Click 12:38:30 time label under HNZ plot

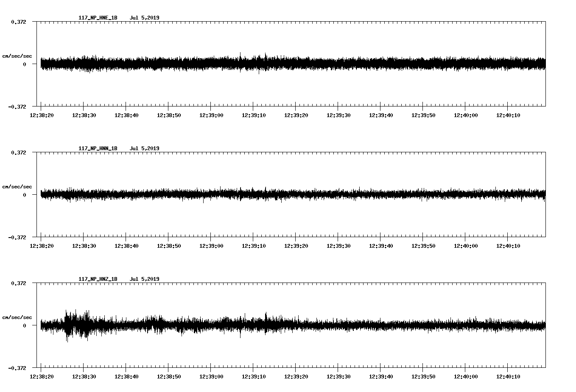click(84, 377)
